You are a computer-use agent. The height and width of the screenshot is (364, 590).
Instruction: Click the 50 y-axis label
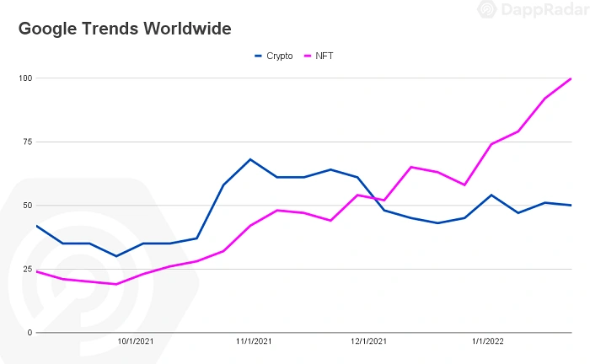coord(27,206)
